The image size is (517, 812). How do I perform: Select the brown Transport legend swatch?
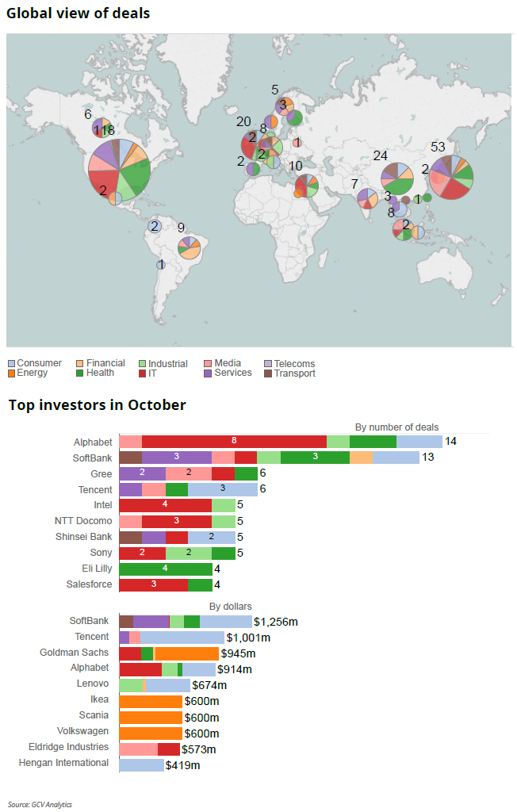coord(267,373)
